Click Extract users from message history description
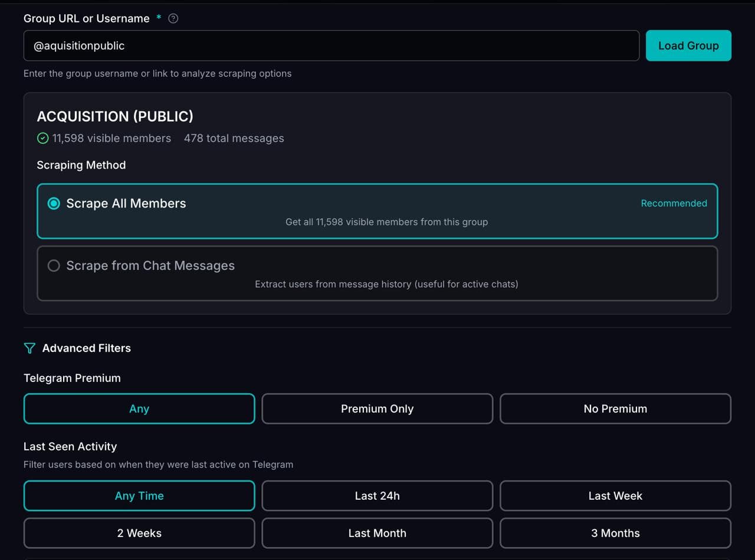This screenshot has width=755, height=560. [386, 284]
